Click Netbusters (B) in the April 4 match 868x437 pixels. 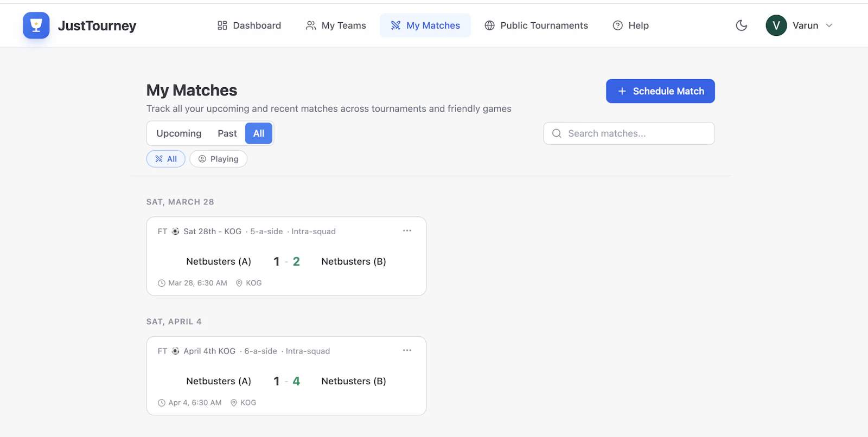[354, 381]
